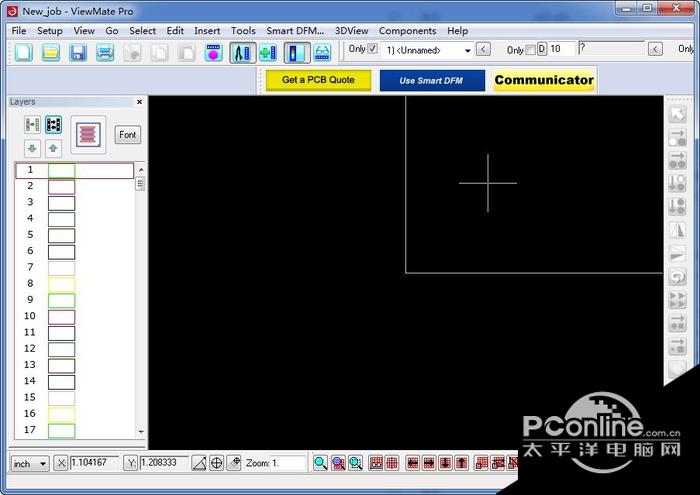
Task: Print using the printer toolbar icon
Action: click(105, 52)
